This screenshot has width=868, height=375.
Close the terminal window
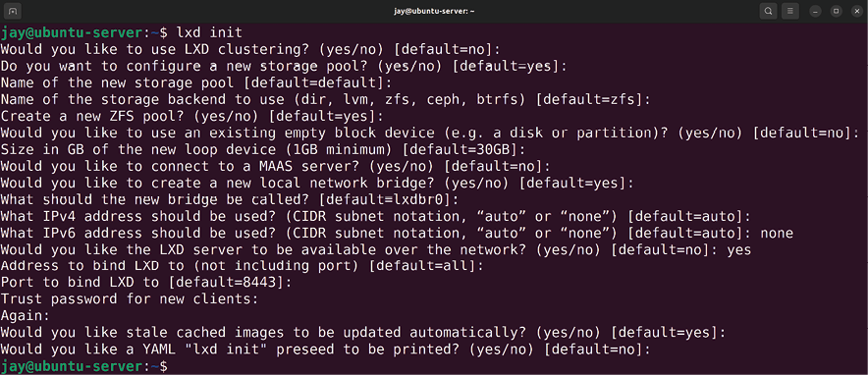[x=856, y=11]
